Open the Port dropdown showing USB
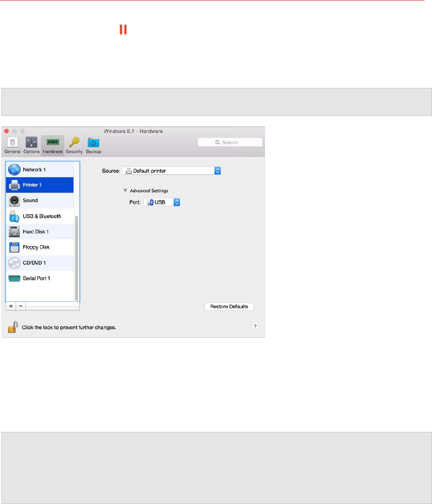432x504 pixels. click(162, 202)
